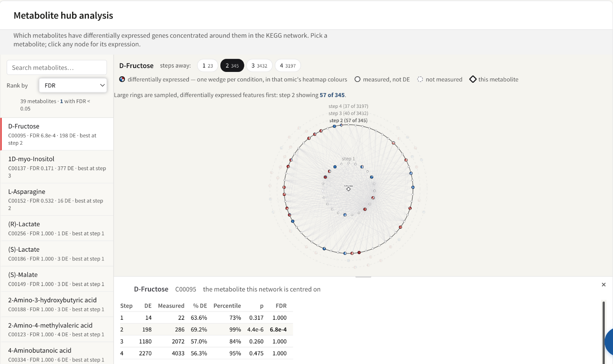The height and width of the screenshot is (364, 613).
Task: Click the p value 4.4e-6
Action: point(255,329)
